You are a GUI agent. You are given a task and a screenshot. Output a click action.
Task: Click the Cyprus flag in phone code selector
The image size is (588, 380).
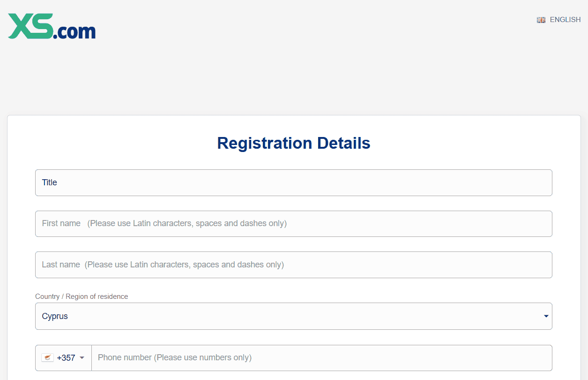pyautogui.click(x=47, y=358)
